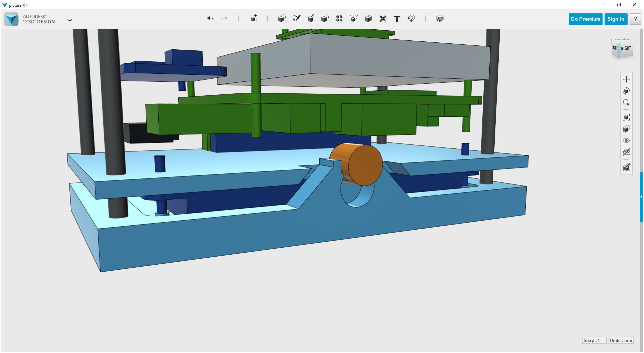Toggle grid visibility icon in navigation bar
This screenshot has width=644, height=353.
pos(626,152)
